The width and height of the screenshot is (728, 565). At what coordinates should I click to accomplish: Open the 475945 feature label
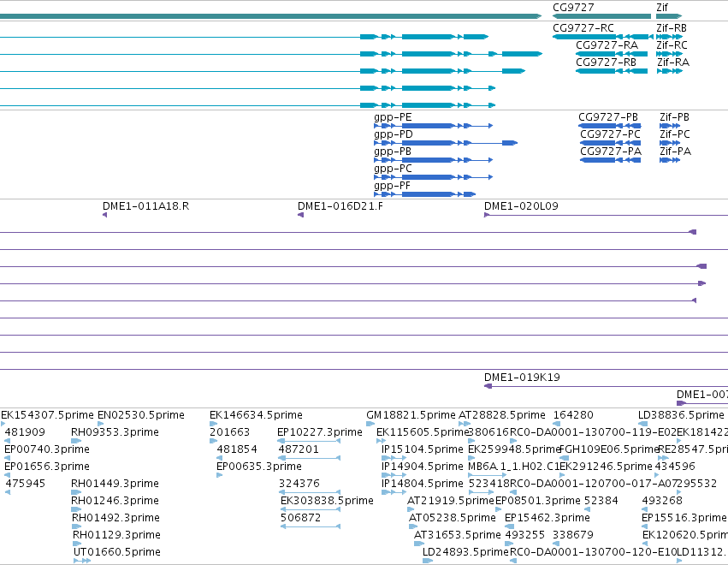tap(25, 484)
